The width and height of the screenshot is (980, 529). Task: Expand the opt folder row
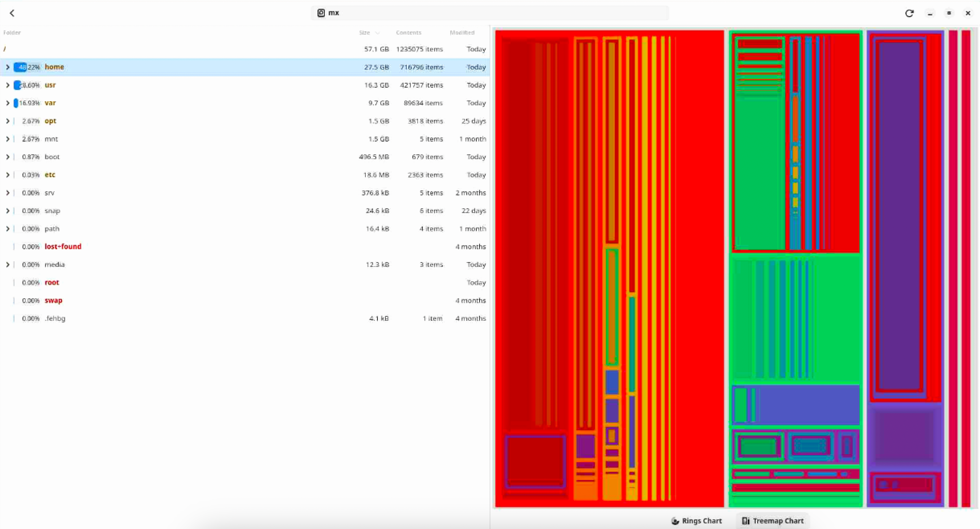8,121
